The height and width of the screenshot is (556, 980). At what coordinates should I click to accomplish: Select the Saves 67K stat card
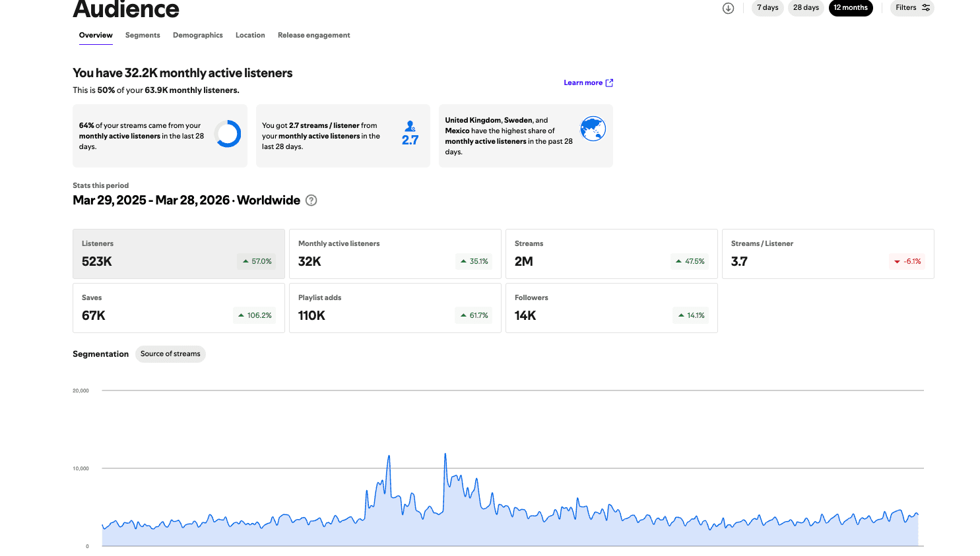pos(179,308)
